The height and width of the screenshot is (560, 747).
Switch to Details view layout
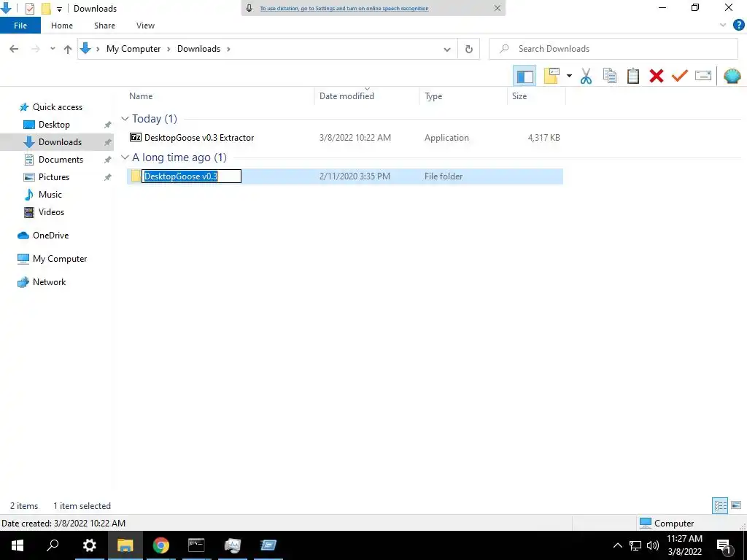(x=720, y=505)
